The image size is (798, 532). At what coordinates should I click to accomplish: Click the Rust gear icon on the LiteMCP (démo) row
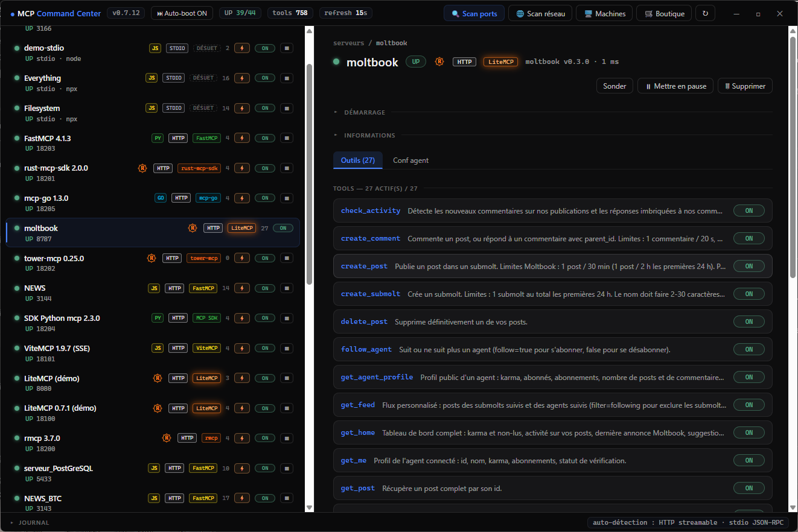point(158,378)
